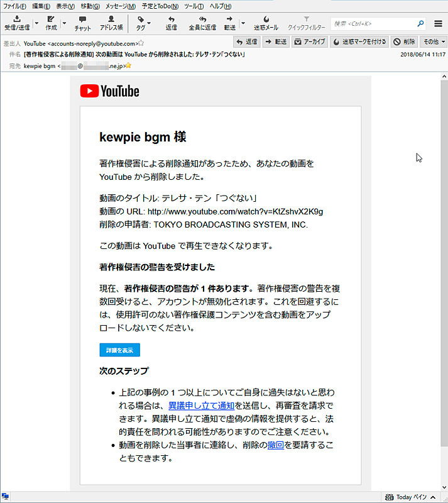Expand the 転送 dropdown arrow in toolbar
448x503 pixels.
tap(243, 23)
